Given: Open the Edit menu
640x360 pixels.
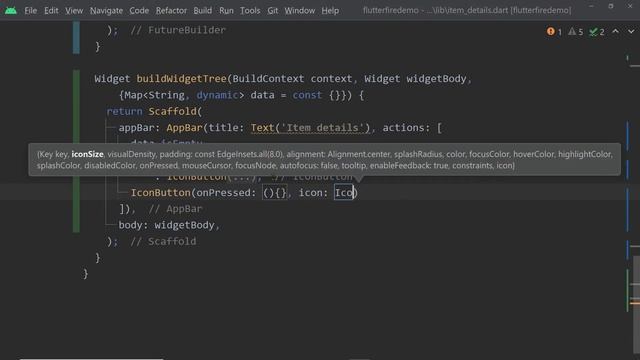Looking at the screenshot, I should click(51, 11).
